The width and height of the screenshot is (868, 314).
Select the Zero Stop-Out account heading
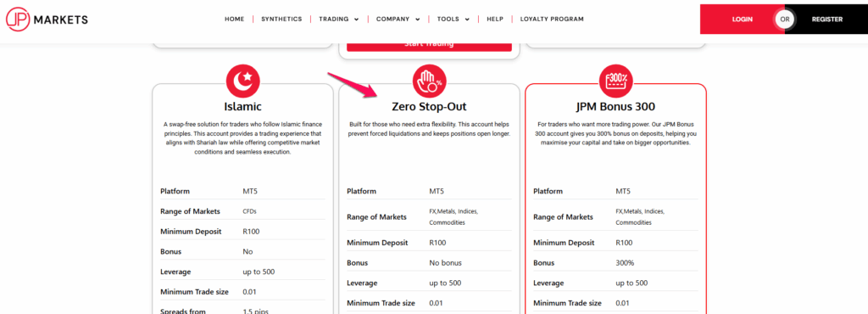click(x=429, y=106)
